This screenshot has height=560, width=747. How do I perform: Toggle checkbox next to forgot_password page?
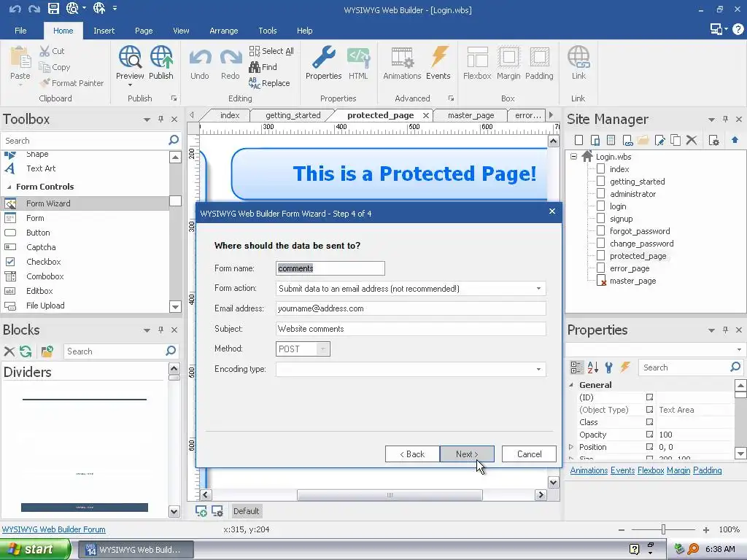point(601,230)
